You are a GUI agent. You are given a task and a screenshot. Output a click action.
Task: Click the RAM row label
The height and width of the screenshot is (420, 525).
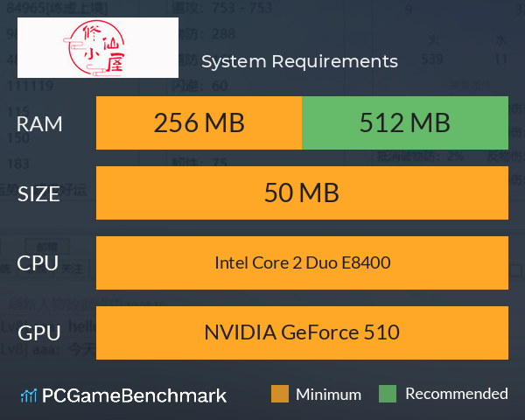[x=39, y=124]
